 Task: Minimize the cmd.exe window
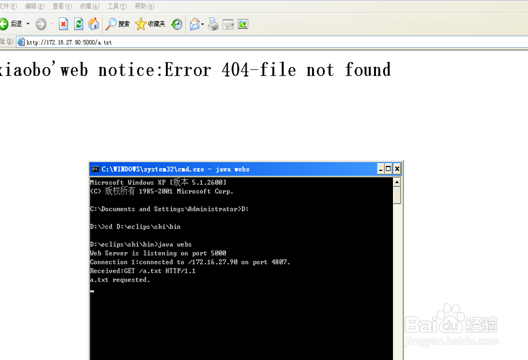[381, 169]
